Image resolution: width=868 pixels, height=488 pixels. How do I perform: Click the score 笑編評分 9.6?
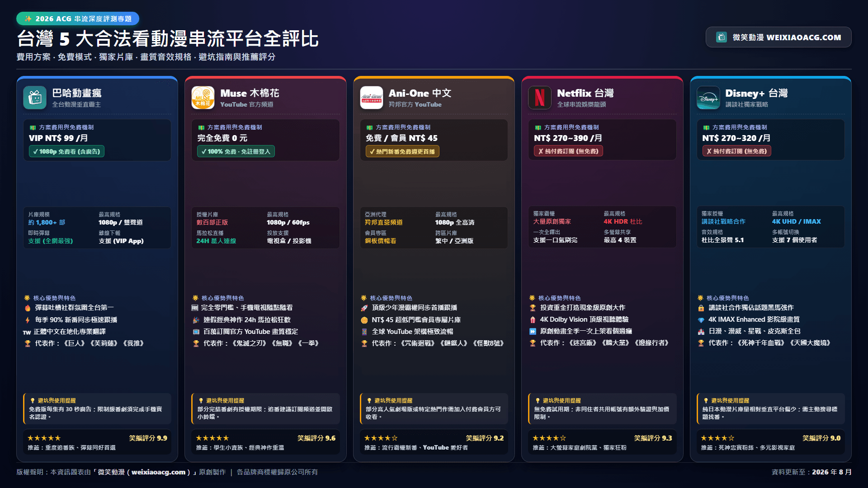(x=316, y=438)
